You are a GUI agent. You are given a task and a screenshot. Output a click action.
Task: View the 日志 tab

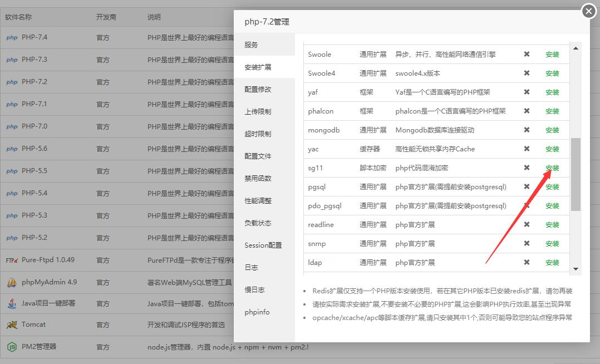264,267
